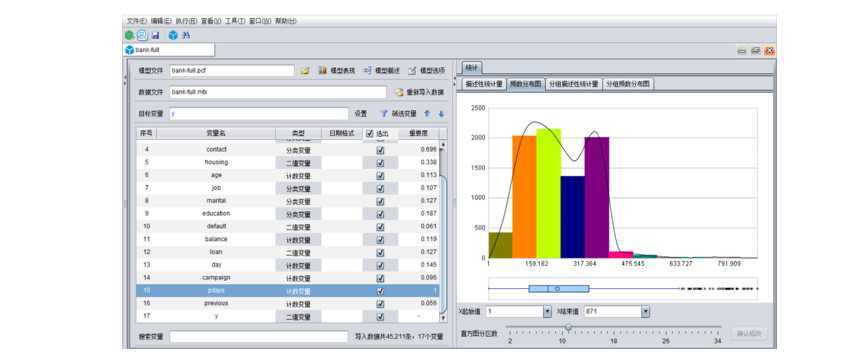Switch to the 分组描述性统计量 tab

coord(574,84)
